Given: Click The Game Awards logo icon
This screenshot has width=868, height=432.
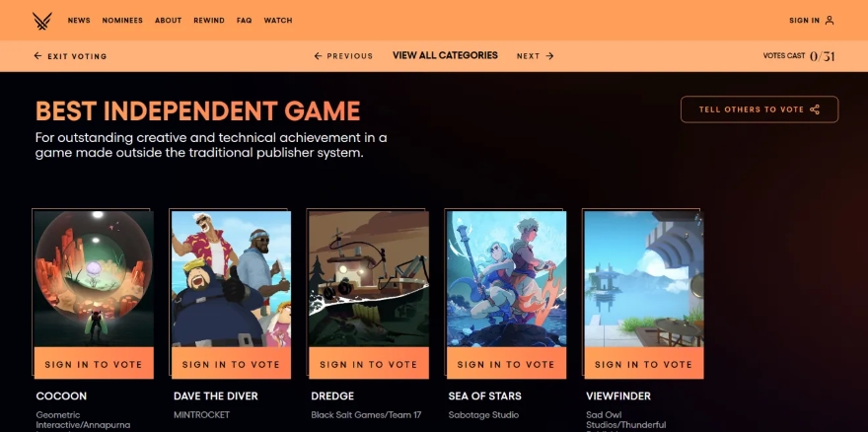Looking at the screenshot, I should tap(42, 21).
